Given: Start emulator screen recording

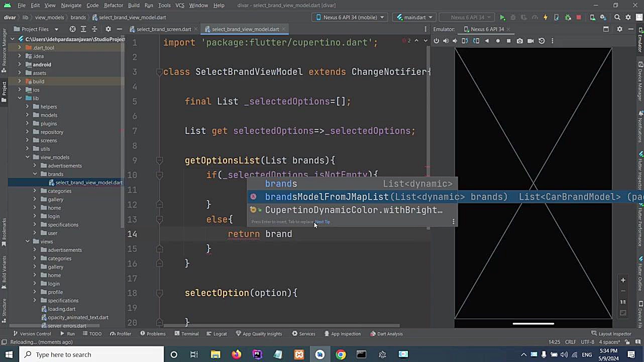Looking at the screenshot, I should tap(530, 41).
